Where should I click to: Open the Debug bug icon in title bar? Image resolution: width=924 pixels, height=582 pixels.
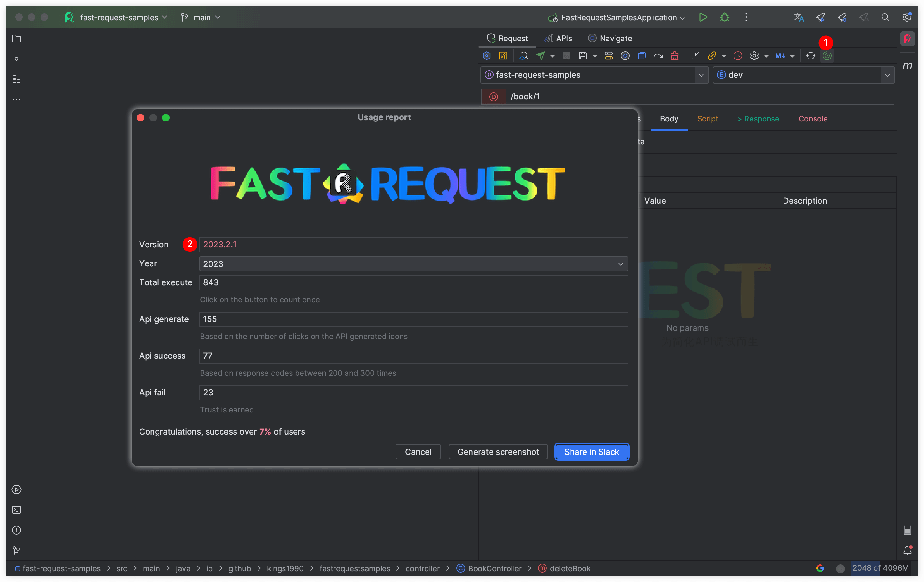[x=724, y=17]
